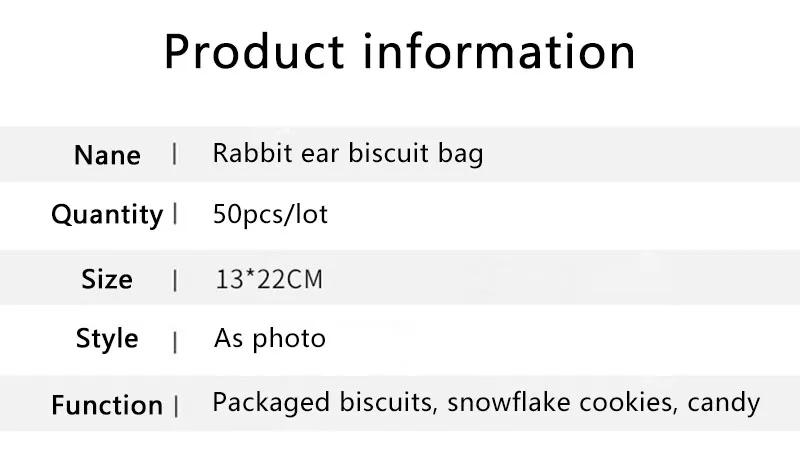Click the separator bar beside "Size"
This screenshot has height=475, width=800.
[176, 280]
